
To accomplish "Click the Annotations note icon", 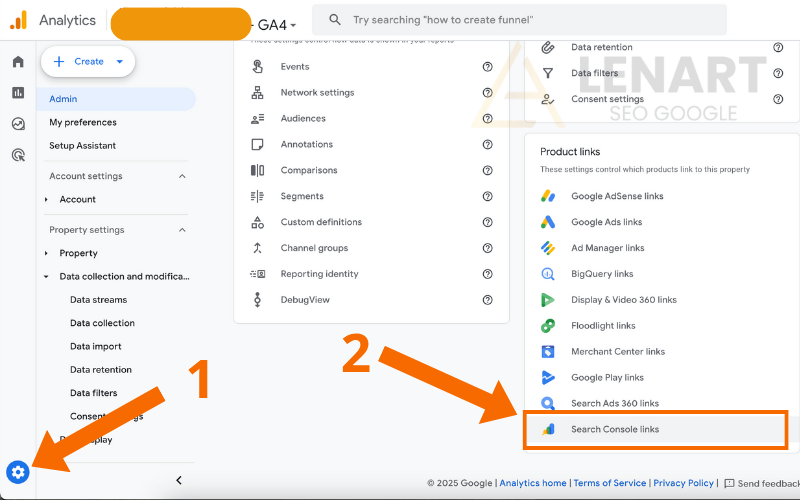I will (257, 144).
